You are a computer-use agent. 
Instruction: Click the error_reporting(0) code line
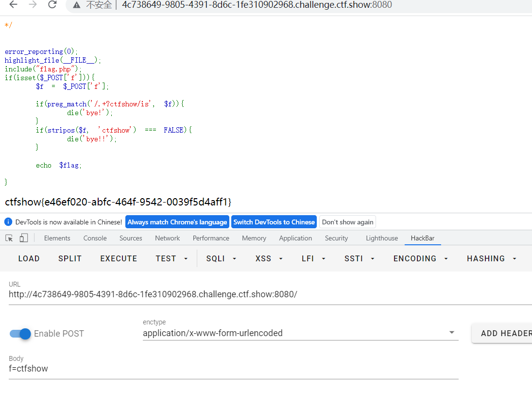[x=41, y=51]
